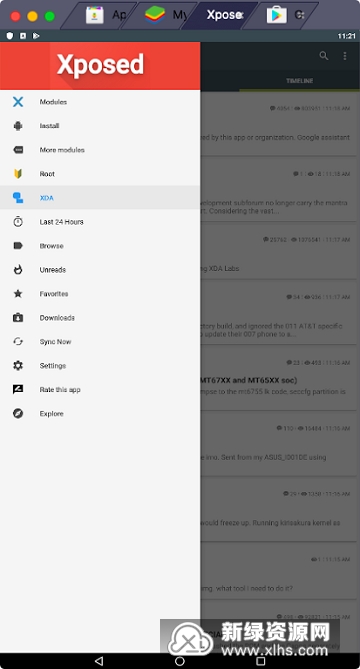360x669 pixels.
Task: Switch to the Ap emulator tab
Action: click(x=100, y=15)
